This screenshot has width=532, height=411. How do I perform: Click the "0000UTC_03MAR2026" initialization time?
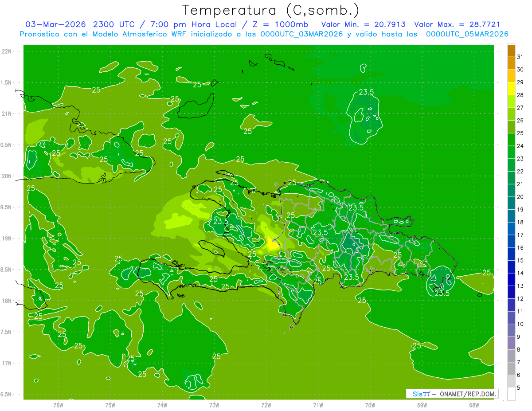coord(301,34)
